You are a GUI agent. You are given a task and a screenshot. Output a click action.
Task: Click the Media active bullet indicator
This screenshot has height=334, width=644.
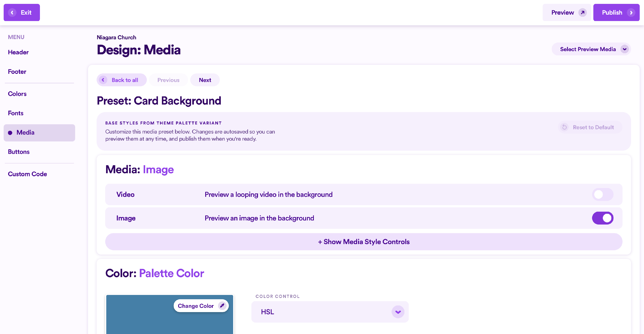click(10, 133)
